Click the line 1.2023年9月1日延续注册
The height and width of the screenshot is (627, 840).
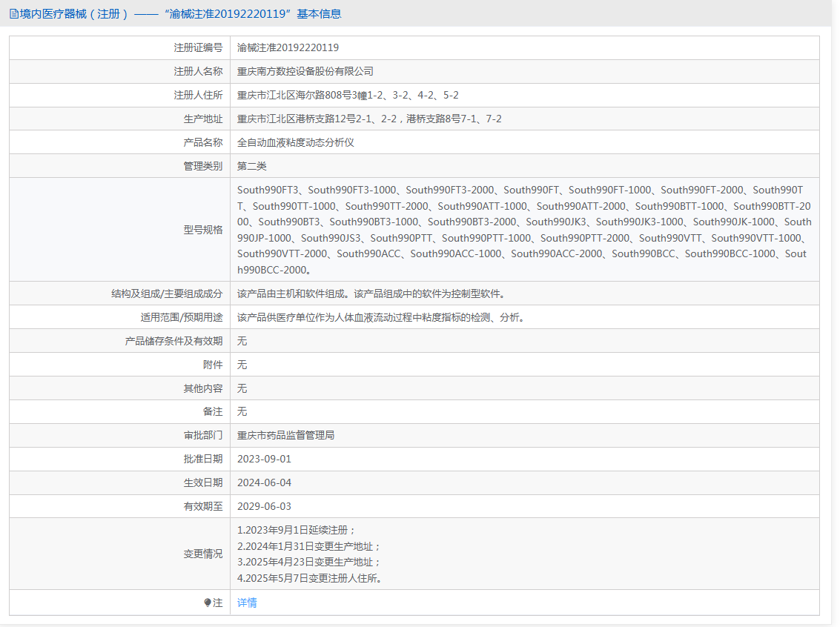click(297, 530)
